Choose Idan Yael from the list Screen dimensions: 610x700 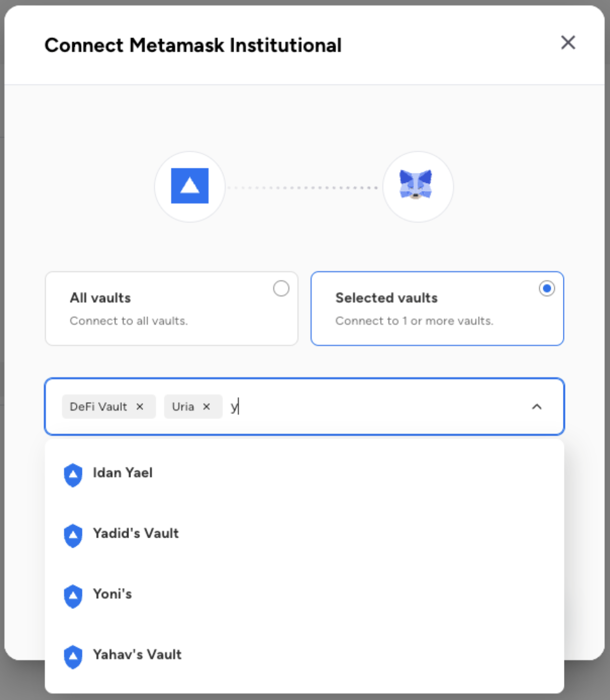[x=304, y=473]
